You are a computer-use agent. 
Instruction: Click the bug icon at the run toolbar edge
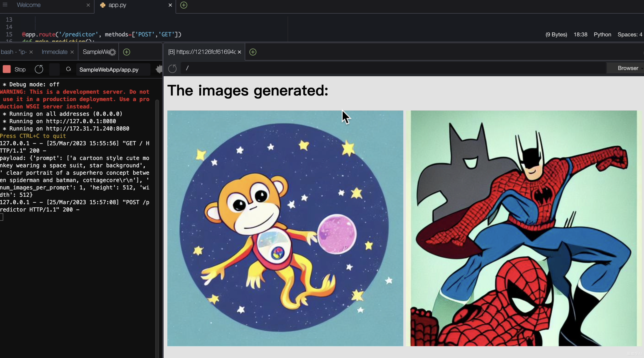pos(159,69)
